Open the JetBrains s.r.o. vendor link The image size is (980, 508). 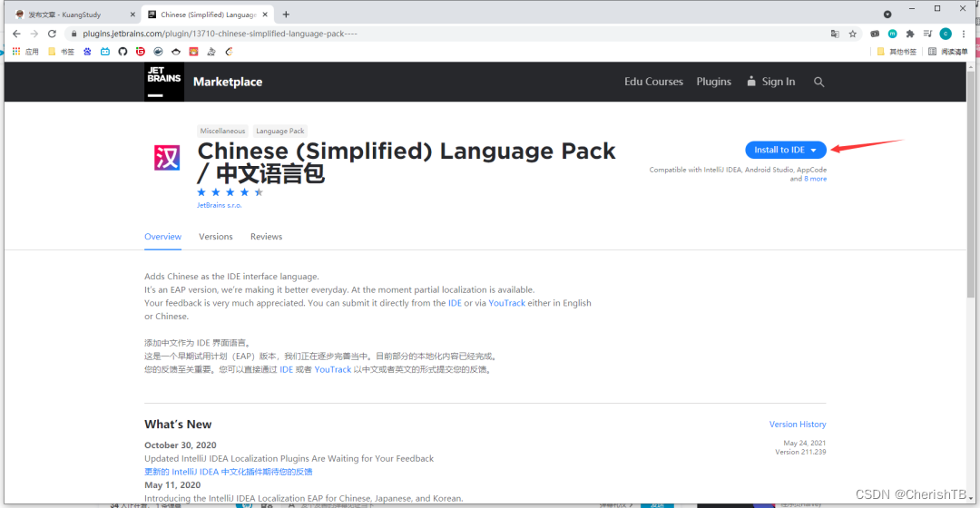pos(220,206)
